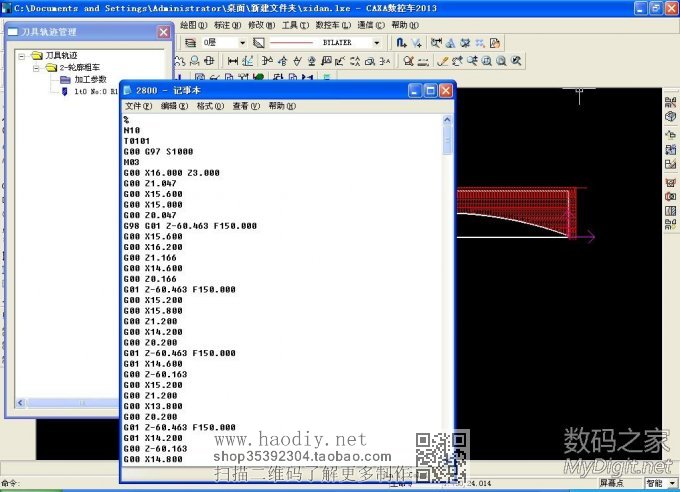Viewport: 680px width, 492px height.
Task: Collapse the 刀具轨迹 root tree node
Action: pos(22,56)
